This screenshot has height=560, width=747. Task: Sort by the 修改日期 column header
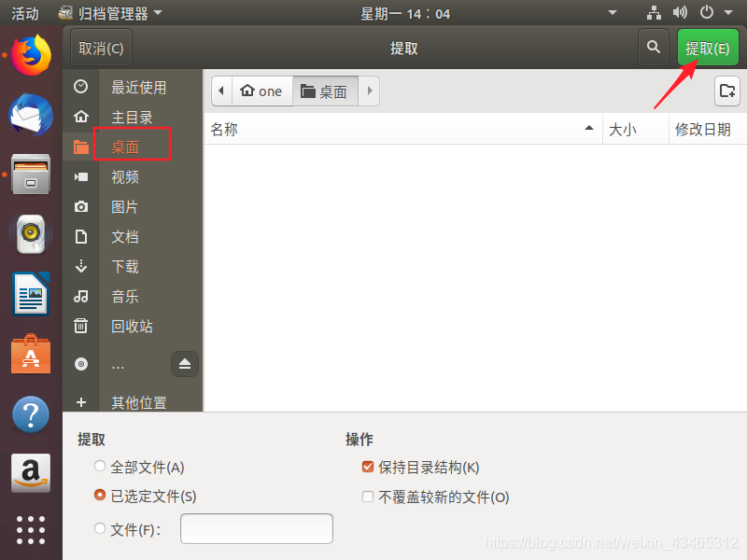[708, 129]
